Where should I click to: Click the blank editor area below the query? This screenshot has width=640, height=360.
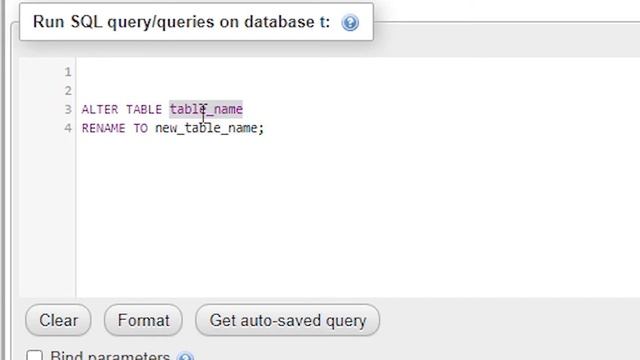(x=355, y=216)
